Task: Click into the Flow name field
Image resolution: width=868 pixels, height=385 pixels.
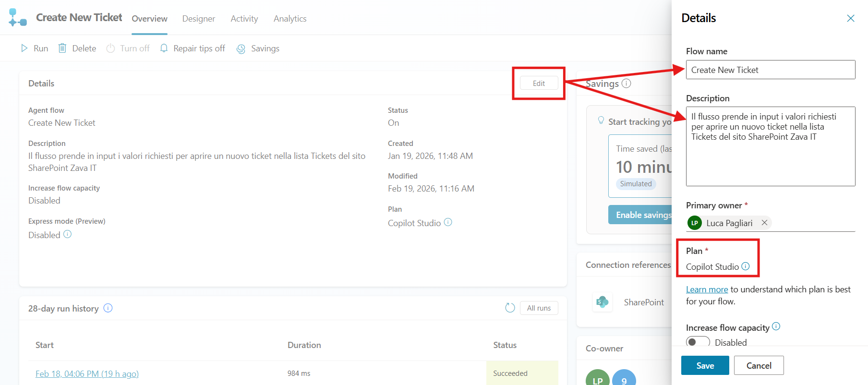Action: [x=770, y=70]
